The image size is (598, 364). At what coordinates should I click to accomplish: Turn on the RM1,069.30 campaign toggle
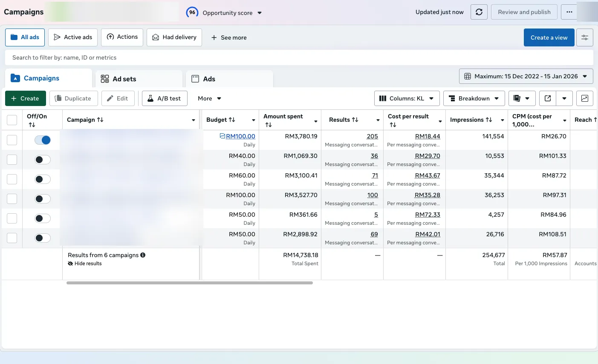(x=43, y=160)
